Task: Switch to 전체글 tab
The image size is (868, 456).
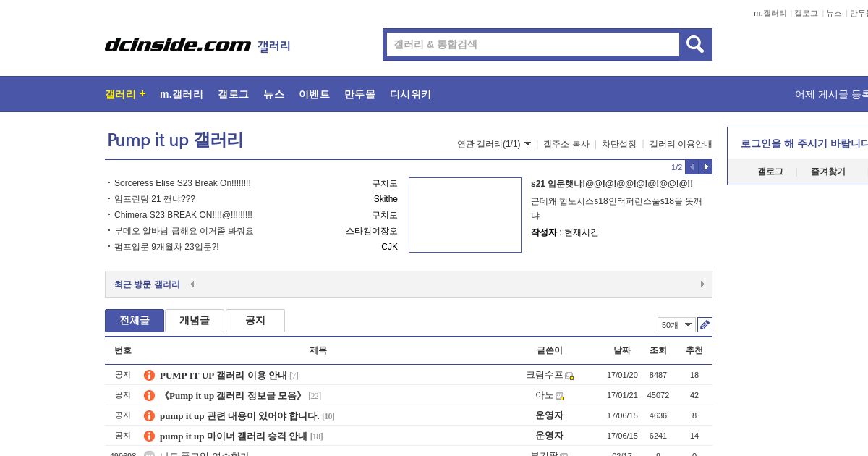Action: tap(135, 321)
